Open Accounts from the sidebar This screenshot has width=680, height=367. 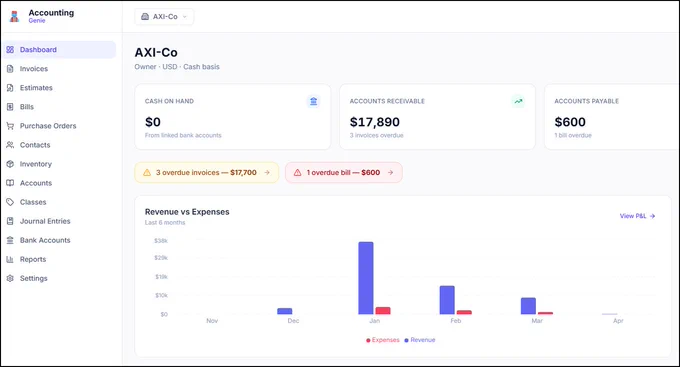pos(59,183)
